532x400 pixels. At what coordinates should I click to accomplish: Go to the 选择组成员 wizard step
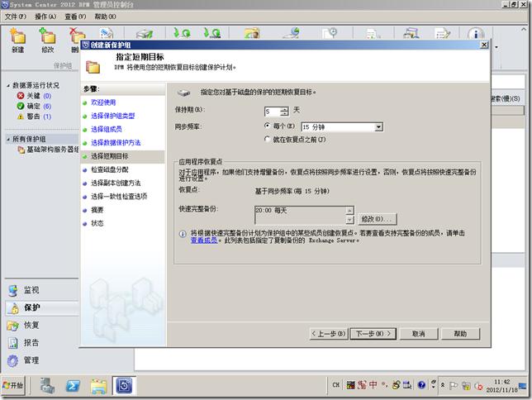tap(107, 130)
